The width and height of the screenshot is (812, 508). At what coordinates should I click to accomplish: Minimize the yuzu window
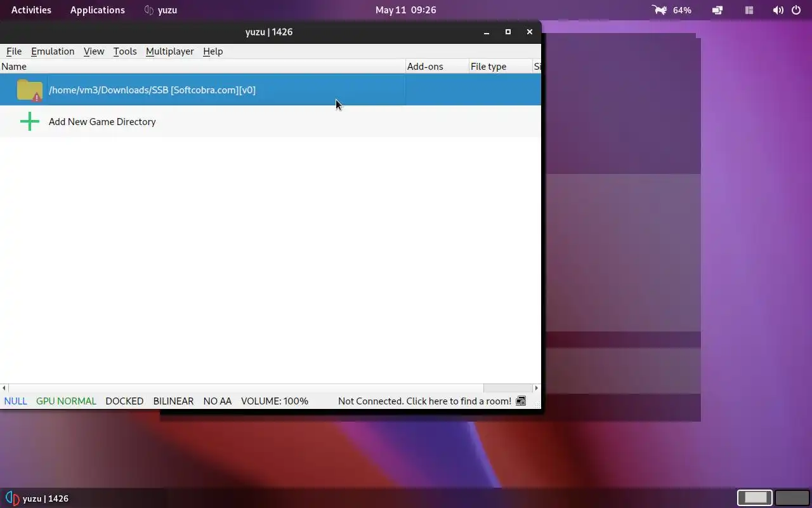pyautogui.click(x=487, y=32)
